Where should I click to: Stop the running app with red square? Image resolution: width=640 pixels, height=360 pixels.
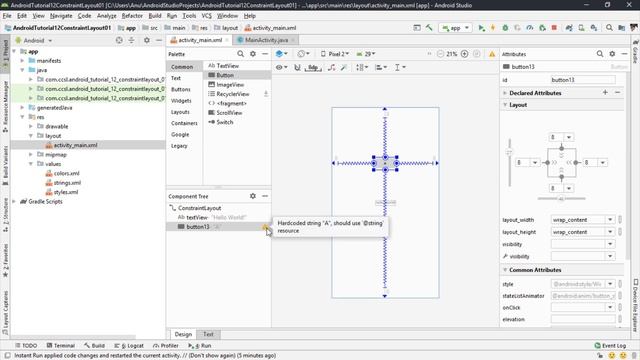pyautogui.click(x=554, y=28)
